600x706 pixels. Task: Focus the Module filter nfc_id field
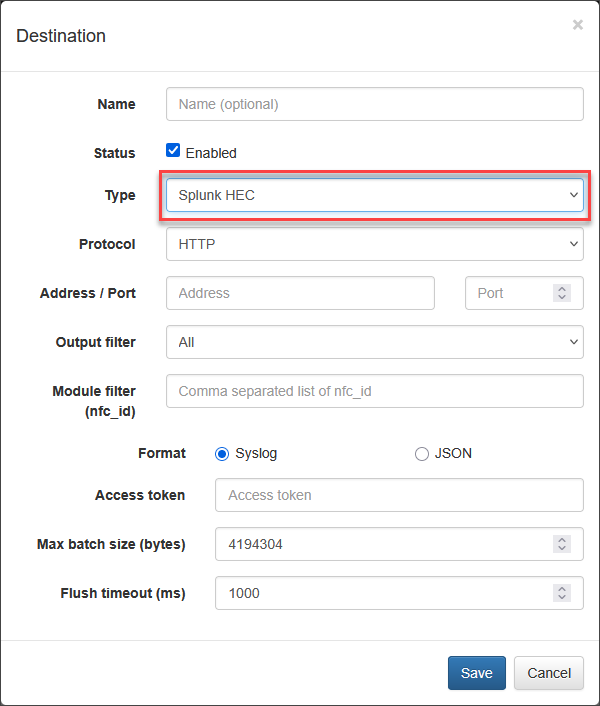pos(374,391)
